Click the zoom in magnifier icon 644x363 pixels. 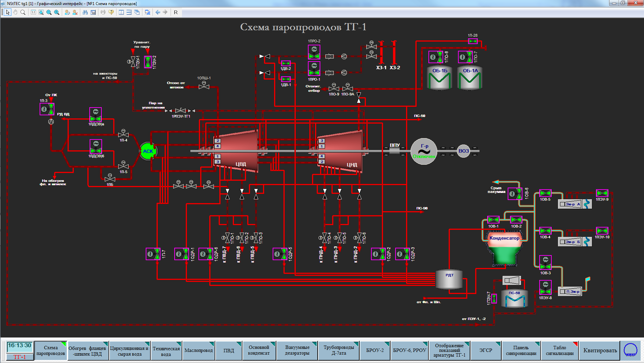click(57, 12)
